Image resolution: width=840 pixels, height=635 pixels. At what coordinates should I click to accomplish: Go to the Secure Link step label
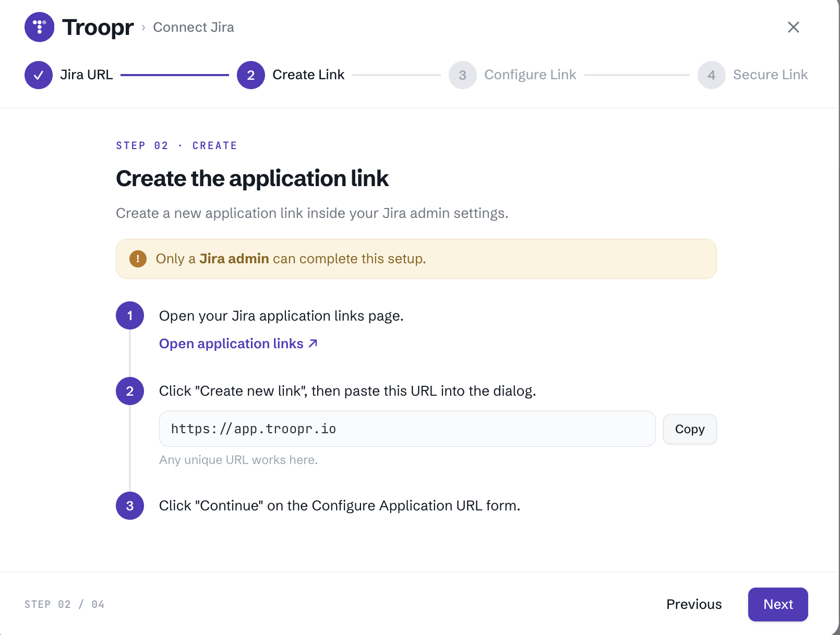coord(770,75)
